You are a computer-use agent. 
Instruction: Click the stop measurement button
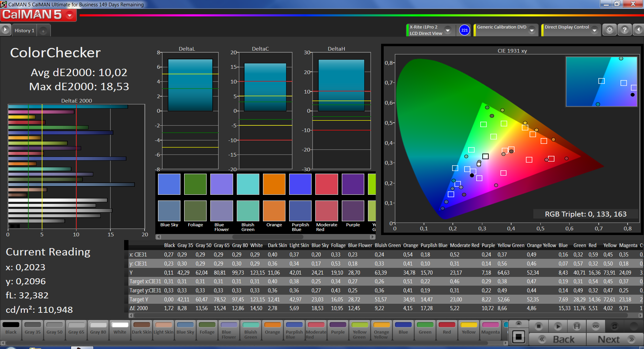[x=539, y=326]
